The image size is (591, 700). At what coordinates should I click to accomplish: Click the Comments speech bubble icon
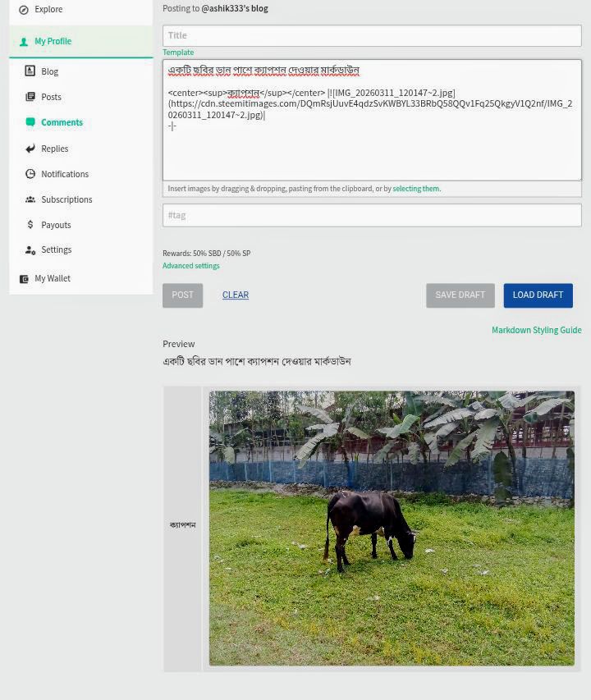(30, 122)
